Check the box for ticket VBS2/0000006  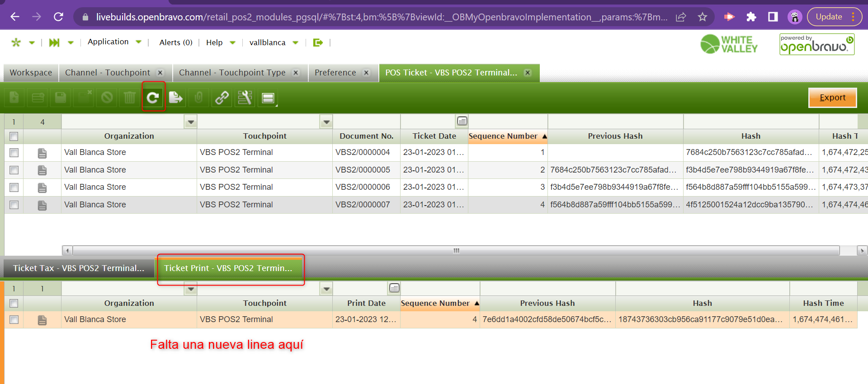tap(14, 187)
